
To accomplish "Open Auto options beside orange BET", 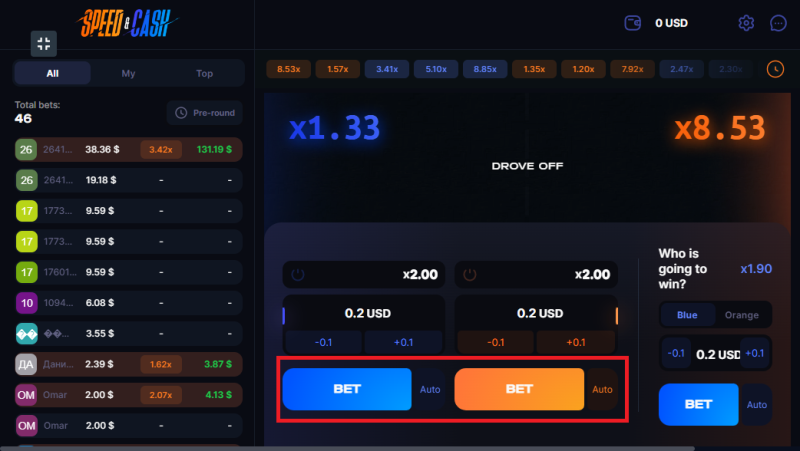I will (x=602, y=389).
